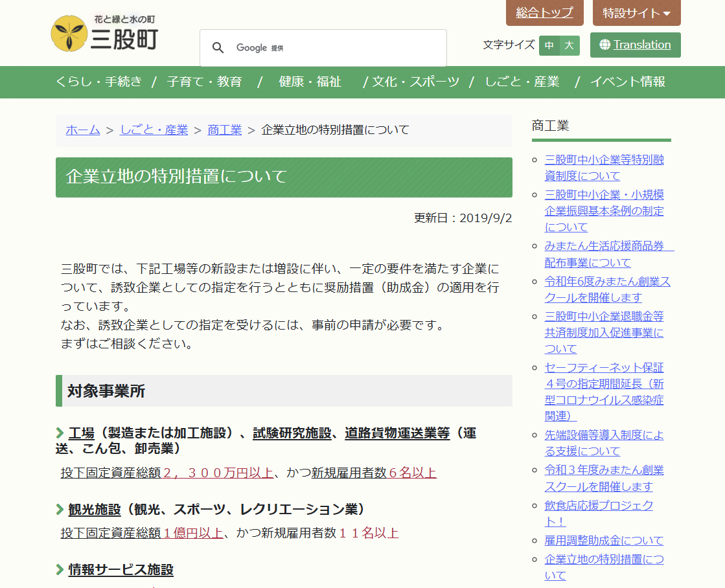Open sidebar 企業立地の特別措置について link
Screen dimensions: 725x588
click(x=604, y=567)
